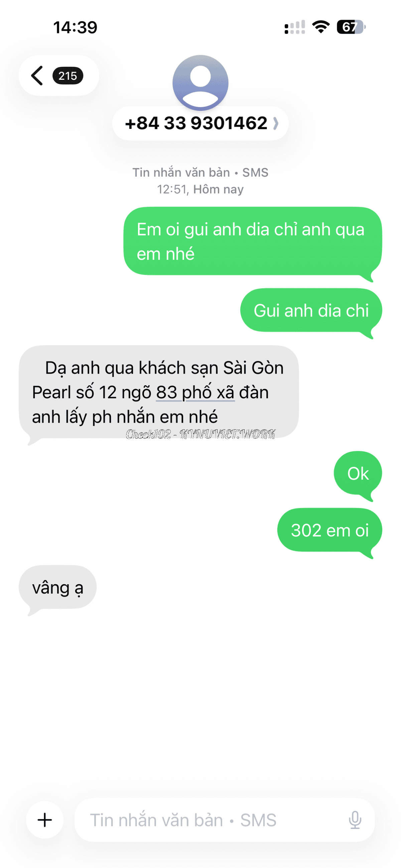Viewport: 401px width, 868px height.
Task: Select the 'Em oi gui anh dia chỉ' message
Action: [x=253, y=241]
